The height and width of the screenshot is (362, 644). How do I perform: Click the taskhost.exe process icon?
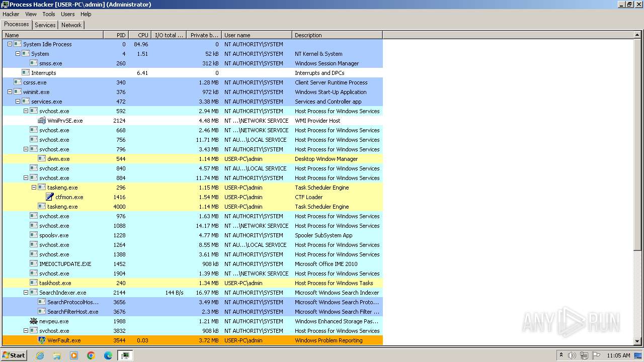(34, 283)
